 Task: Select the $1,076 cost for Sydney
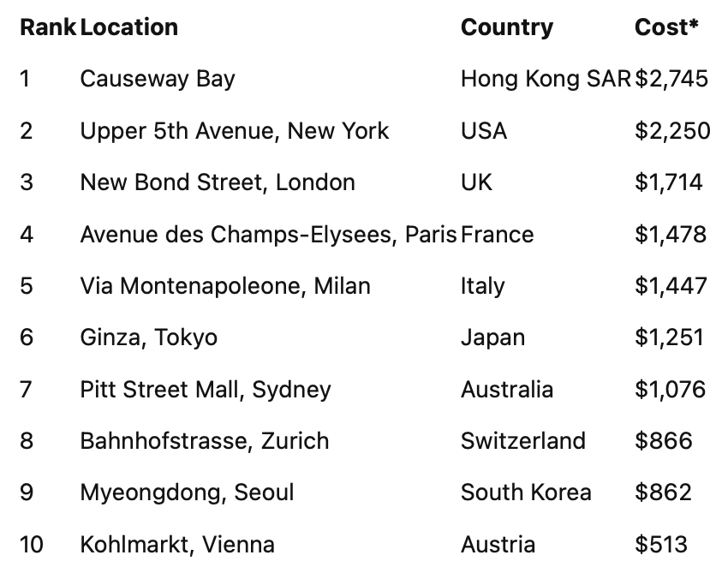point(670,390)
